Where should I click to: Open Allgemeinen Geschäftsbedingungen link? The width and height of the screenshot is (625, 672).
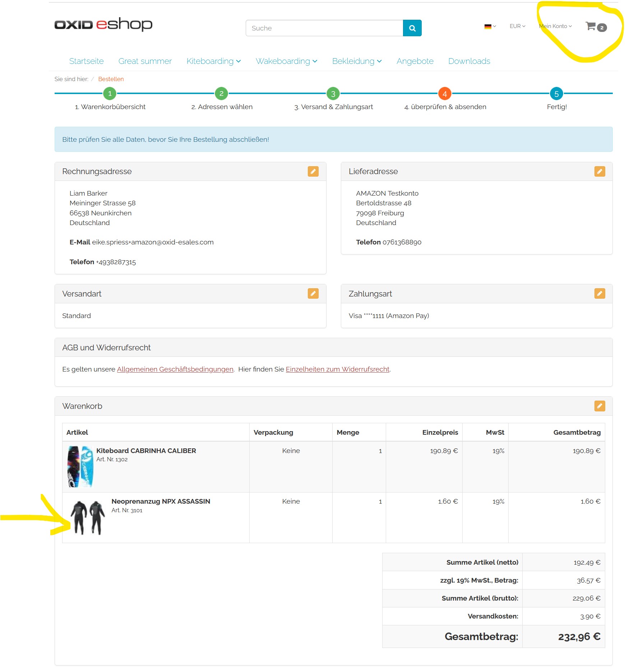(175, 369)
